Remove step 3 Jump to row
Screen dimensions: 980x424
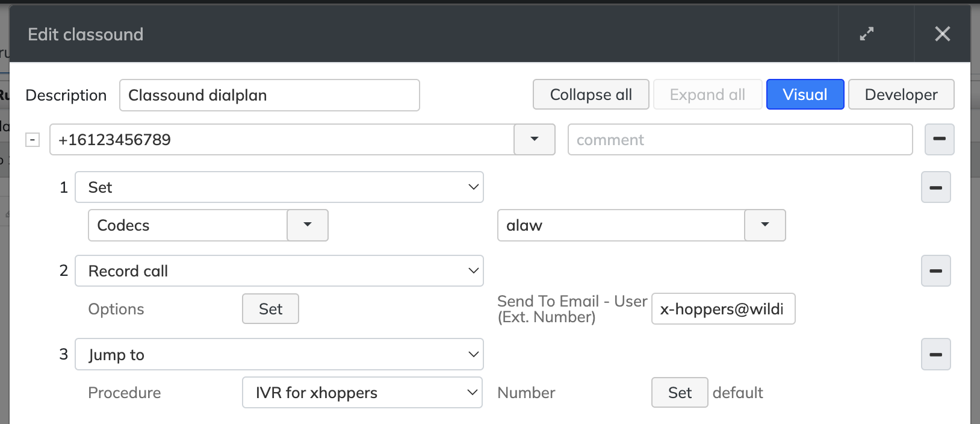(935, 355)
